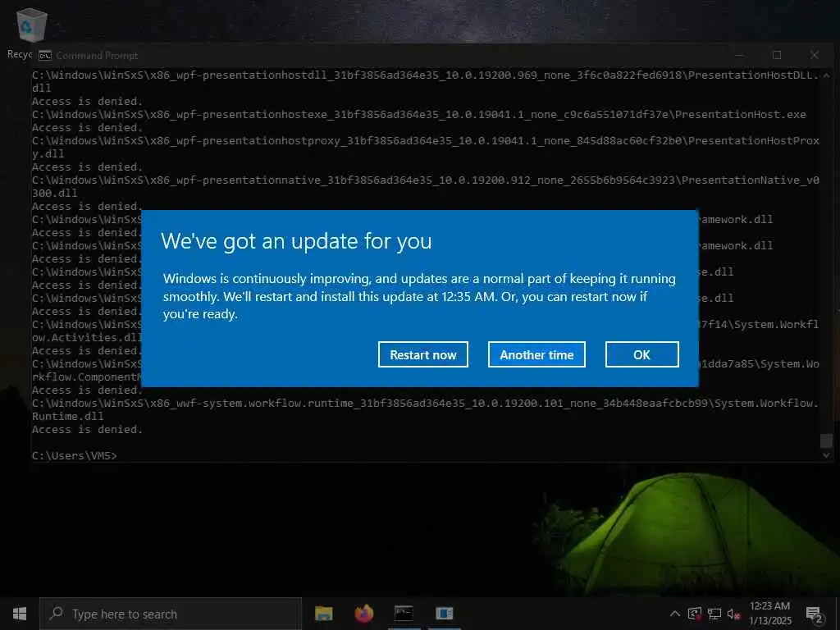Image resolution: width=840 pixels, height=630 pixels.
Task: Open File Explorer from the taskbar
Action: tap(323, 614)
